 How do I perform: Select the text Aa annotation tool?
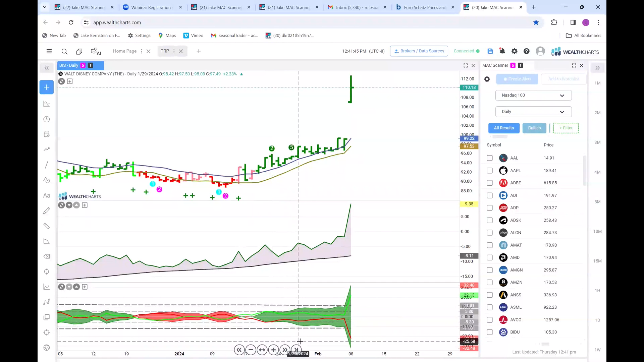tap(47, 195)
